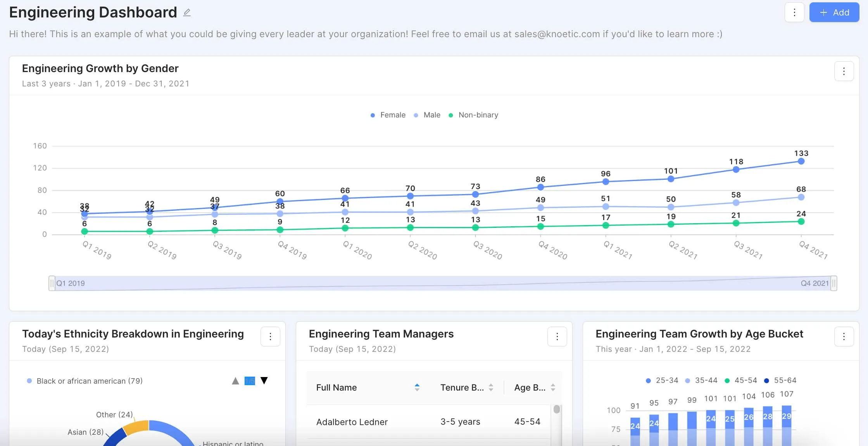Click the sort icon beside Full Name column
The width and height of the screenshot is (868, 446).
tap(417, 387)
